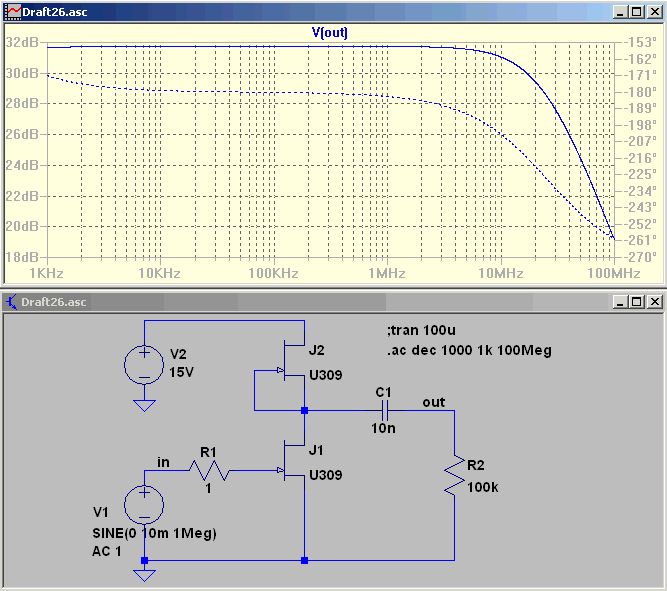667x591 pixels.
Task: Close the waveform plot window
Action: click(655, 12)
